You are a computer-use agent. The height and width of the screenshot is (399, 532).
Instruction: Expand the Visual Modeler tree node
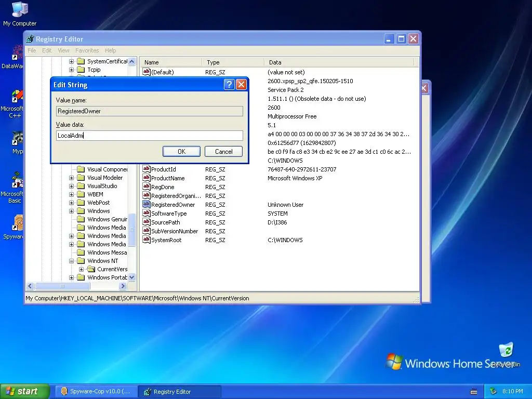(71, 178)
